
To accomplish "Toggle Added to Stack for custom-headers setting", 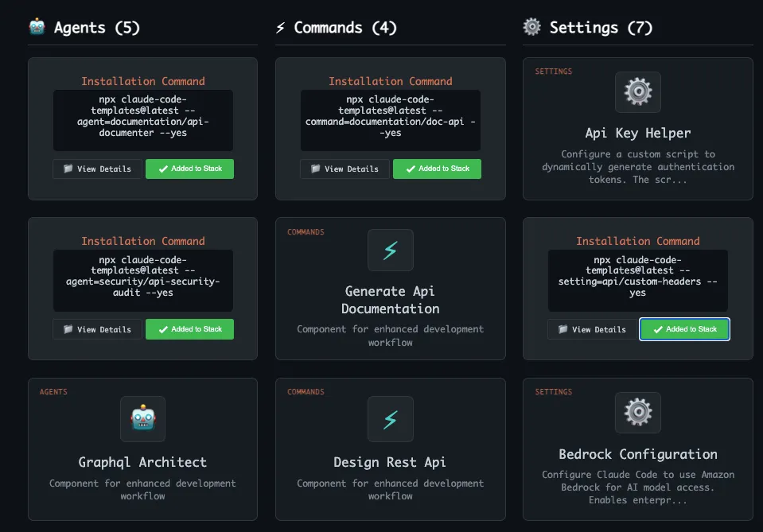I will [x=684, y=329].
